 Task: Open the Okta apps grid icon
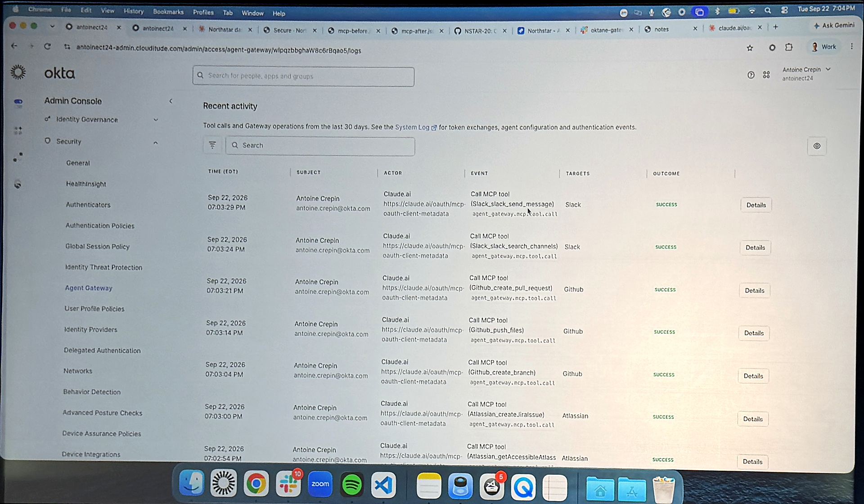point(766,75)
